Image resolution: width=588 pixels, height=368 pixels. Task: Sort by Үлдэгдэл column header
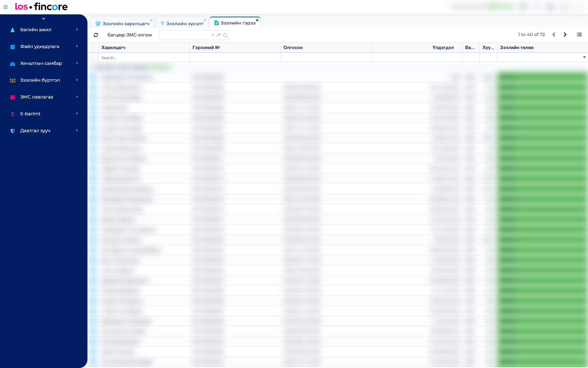click(417, 48)
